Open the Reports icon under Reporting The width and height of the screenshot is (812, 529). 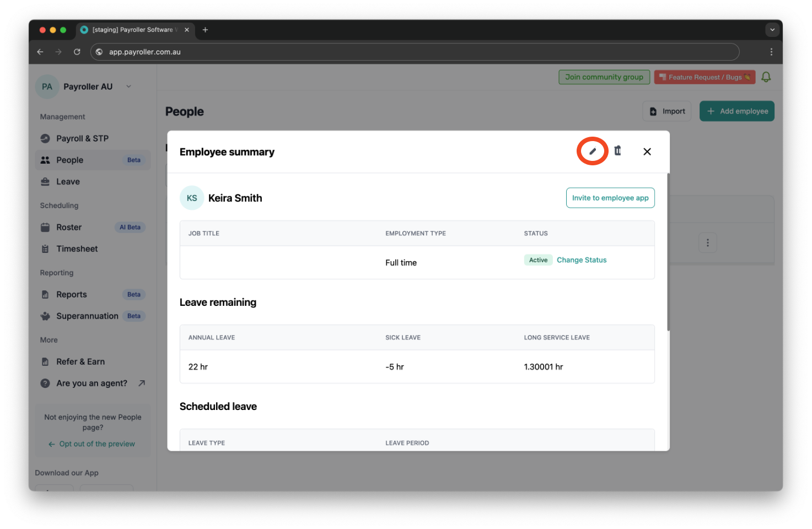[45, 294]
